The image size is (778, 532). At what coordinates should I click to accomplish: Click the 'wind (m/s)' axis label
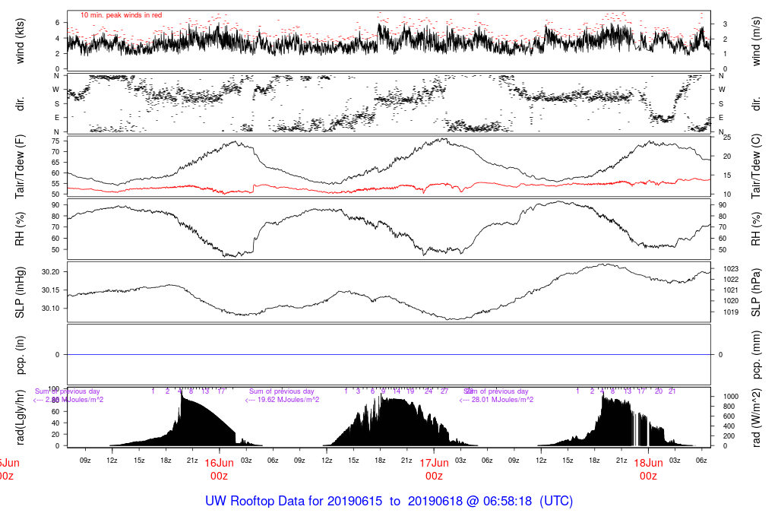coord(756,41)
